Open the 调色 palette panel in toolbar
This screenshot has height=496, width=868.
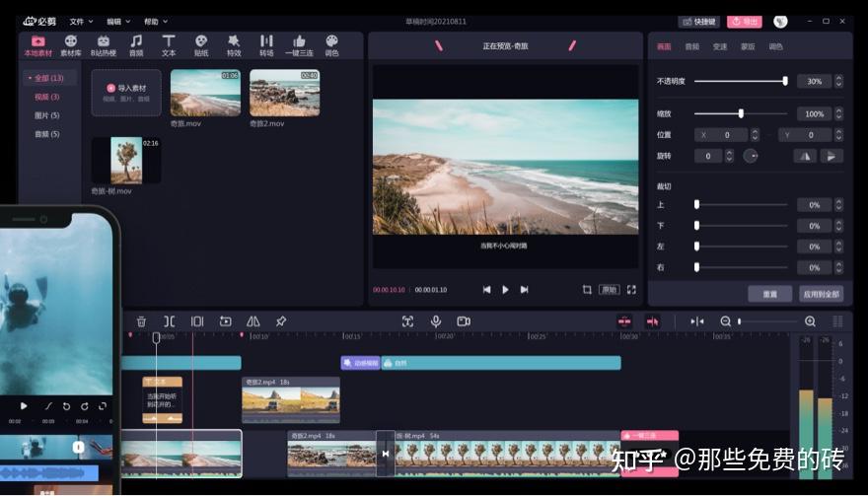click(x=331, y=46)
